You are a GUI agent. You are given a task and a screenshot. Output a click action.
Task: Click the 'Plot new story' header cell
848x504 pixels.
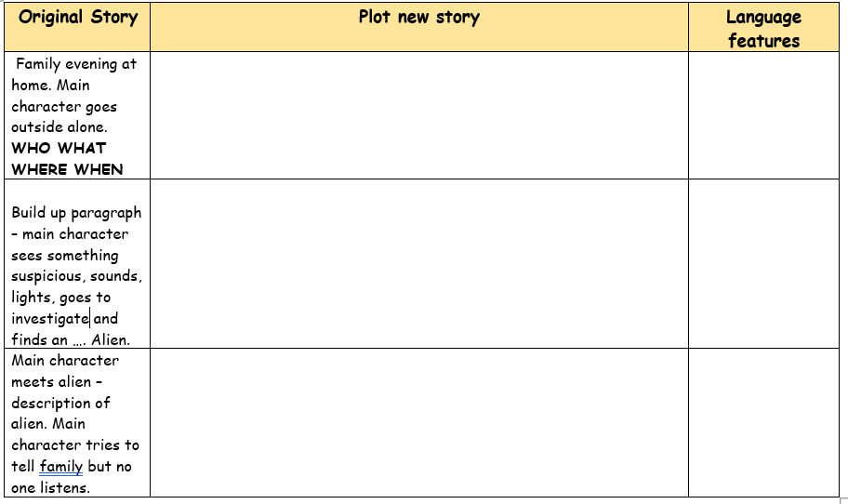click(x=418, y=18)
